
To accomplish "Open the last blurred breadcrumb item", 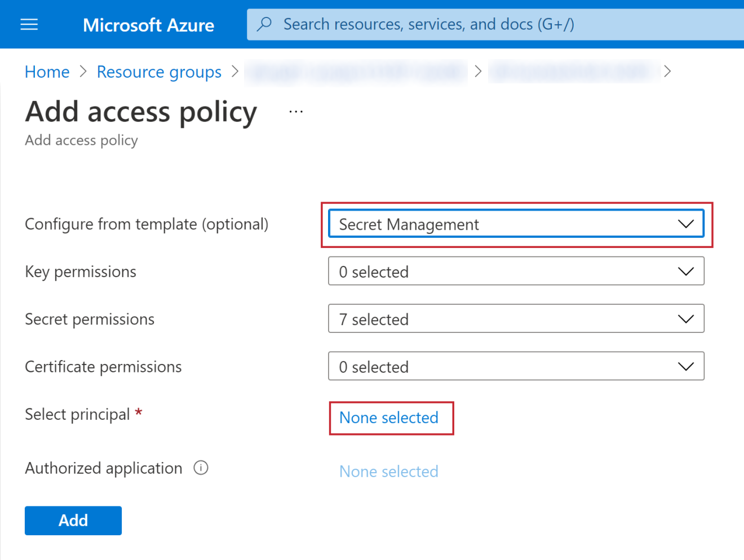I will tap(574, 72).
